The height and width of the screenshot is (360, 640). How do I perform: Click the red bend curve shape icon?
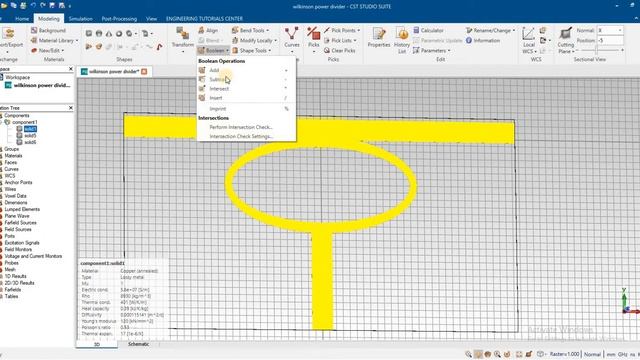159,47
